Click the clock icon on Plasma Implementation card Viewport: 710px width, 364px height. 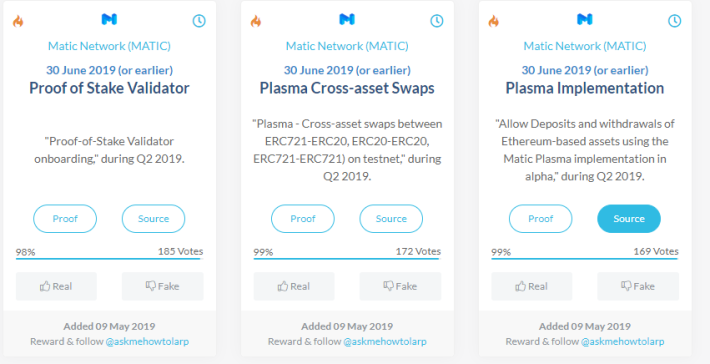pos(674,21)
